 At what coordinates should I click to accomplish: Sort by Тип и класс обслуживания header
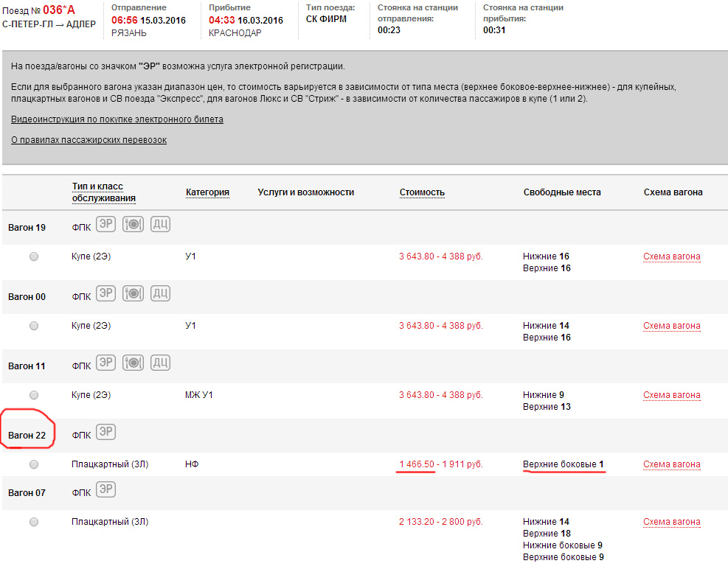[103, 192]
